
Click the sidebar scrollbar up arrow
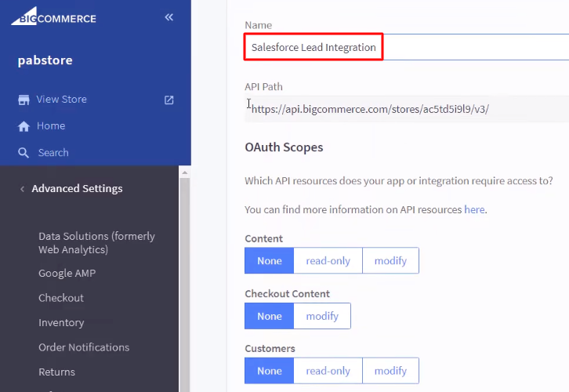pos(185,172)
